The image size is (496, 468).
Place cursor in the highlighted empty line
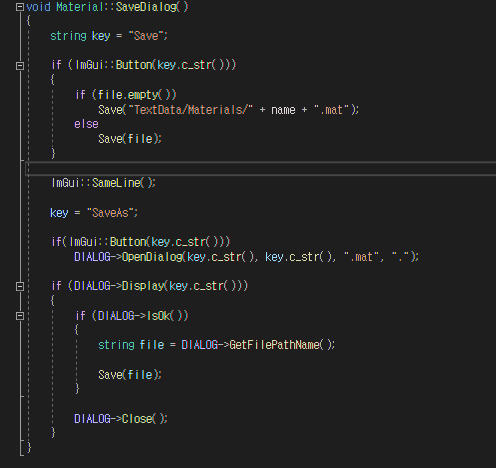click(261, 168)
